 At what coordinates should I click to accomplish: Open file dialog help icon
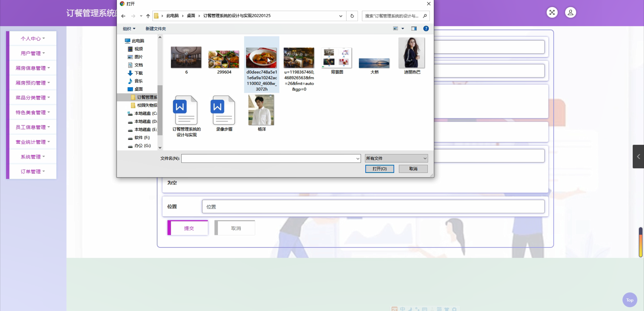(x=426, y=28)
